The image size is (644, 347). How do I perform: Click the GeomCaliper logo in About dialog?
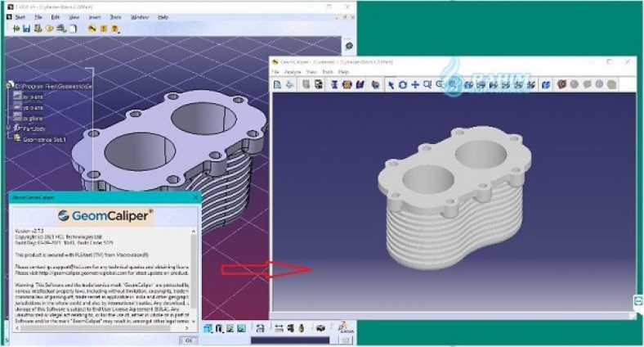(x=105, y=216)
